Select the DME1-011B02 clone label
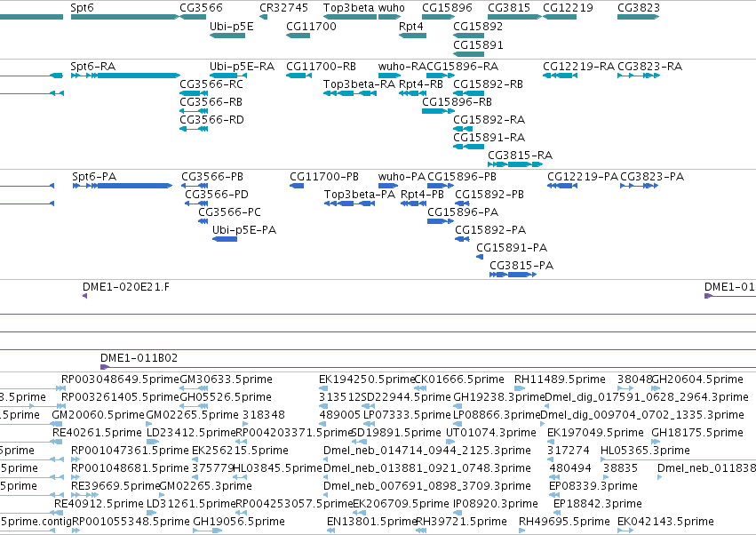 tap(139, 357)
